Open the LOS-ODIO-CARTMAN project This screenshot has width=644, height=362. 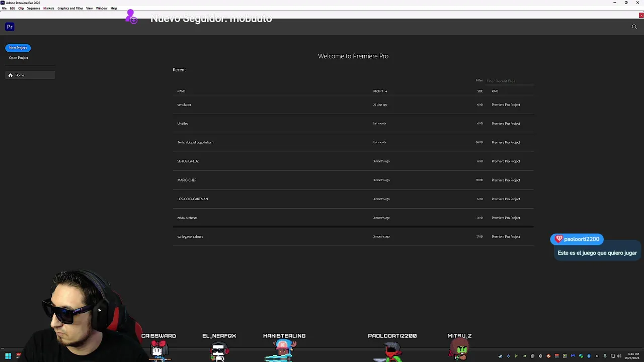(193, 199)
